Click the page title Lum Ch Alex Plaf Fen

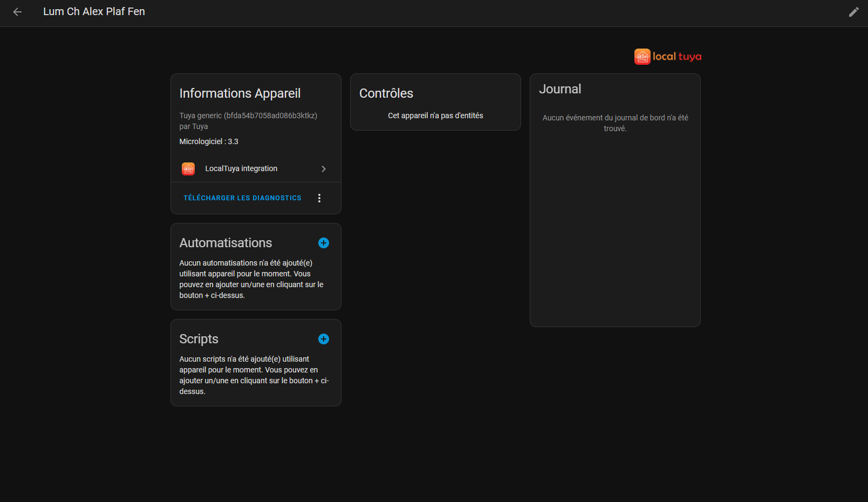click(94, 12)
